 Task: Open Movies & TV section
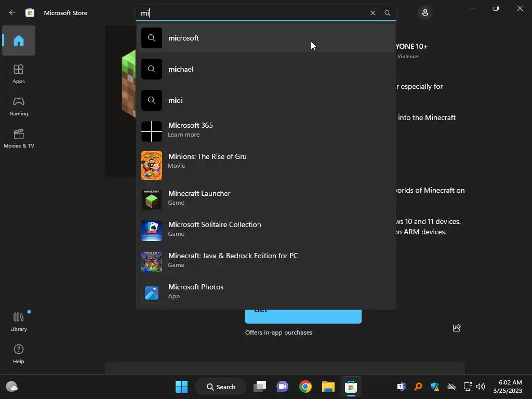(19, 138)
